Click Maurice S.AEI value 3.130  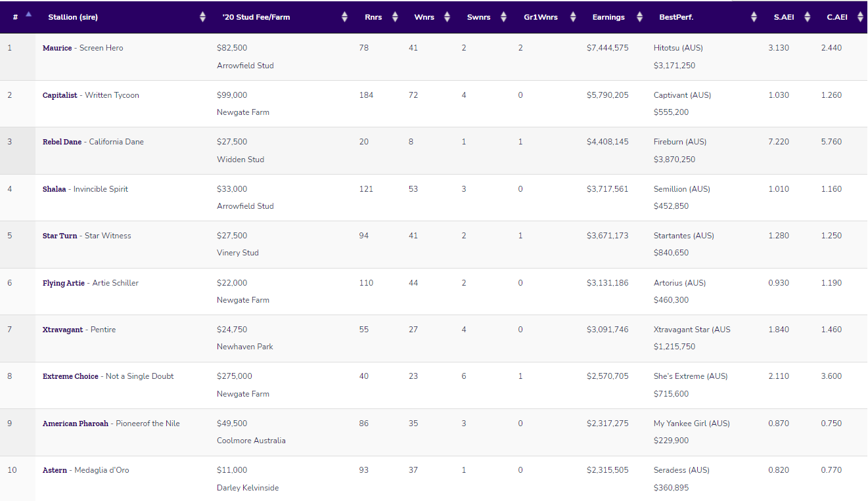[x=779, y=48]
